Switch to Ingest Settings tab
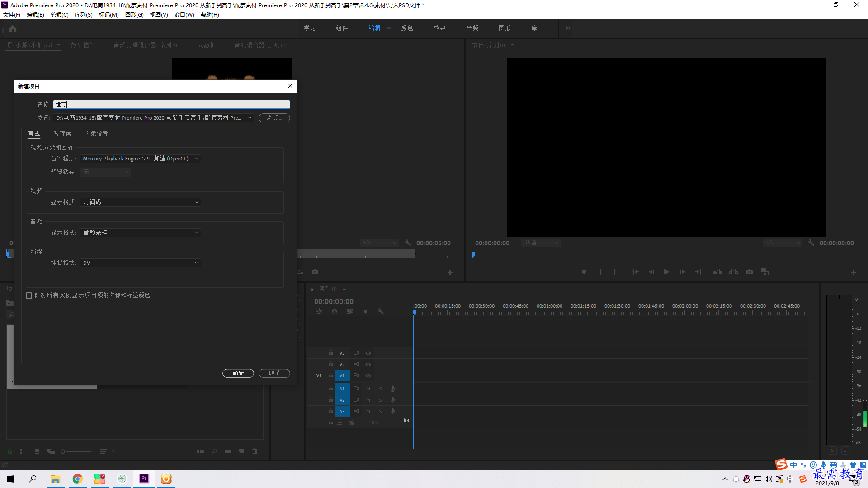Viewport: 868px width, 488px height. pos(96,134)
